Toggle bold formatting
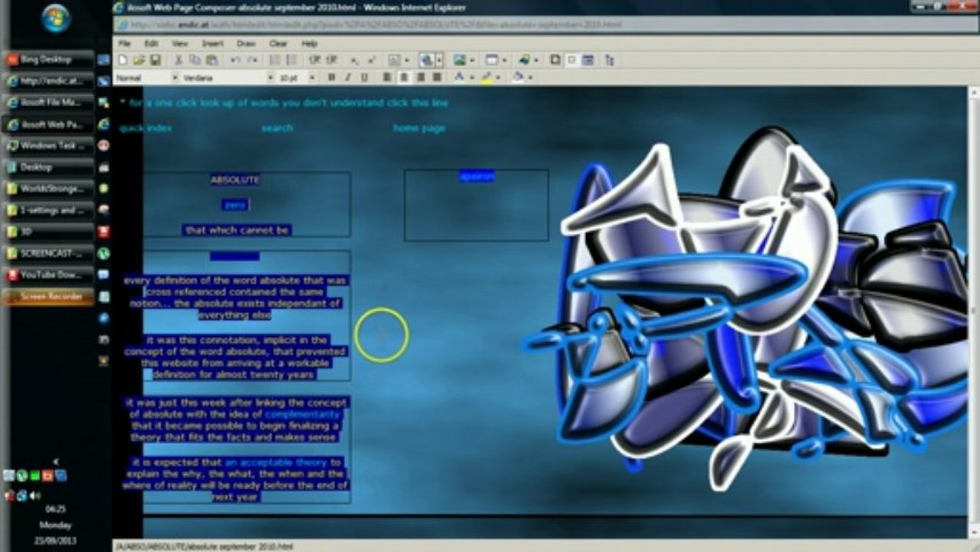This screenshot has width=980, height=552. [x=332, y=77]
